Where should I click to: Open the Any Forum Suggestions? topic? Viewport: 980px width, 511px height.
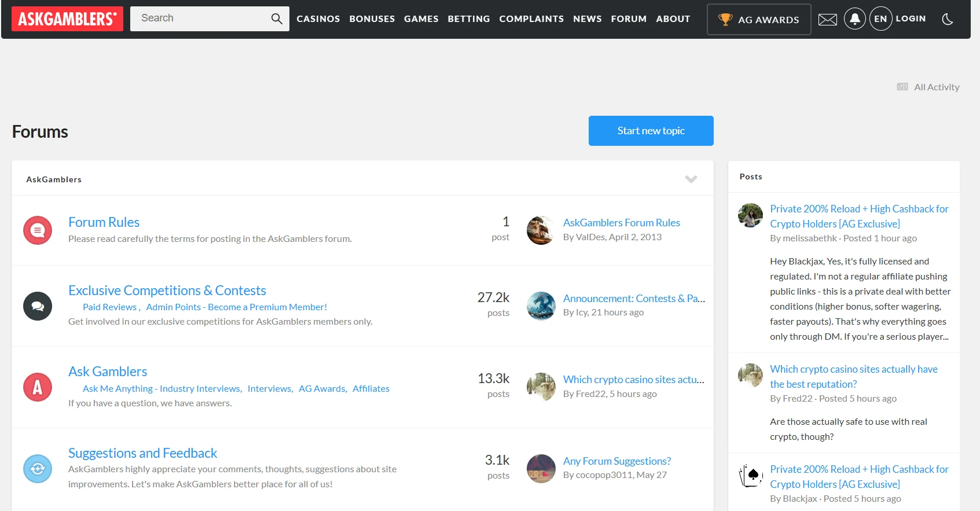(617, 461)
